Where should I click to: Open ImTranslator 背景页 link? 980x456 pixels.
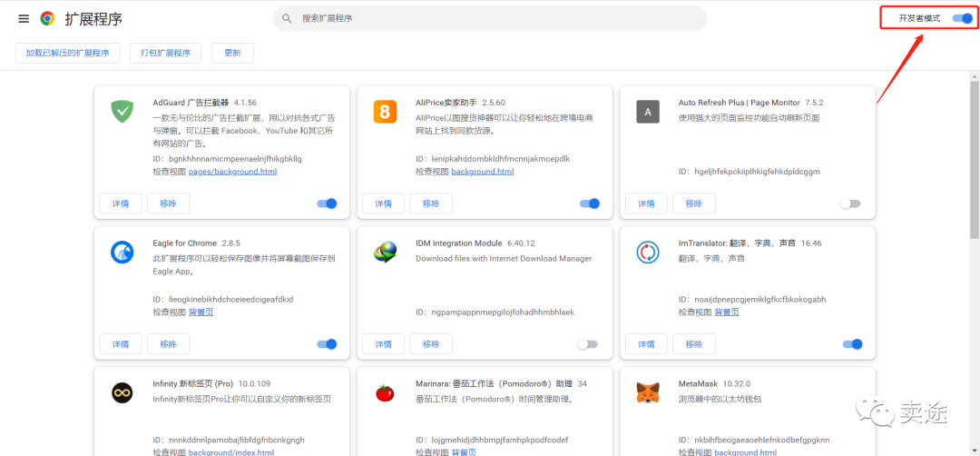[x=727, y=312]
